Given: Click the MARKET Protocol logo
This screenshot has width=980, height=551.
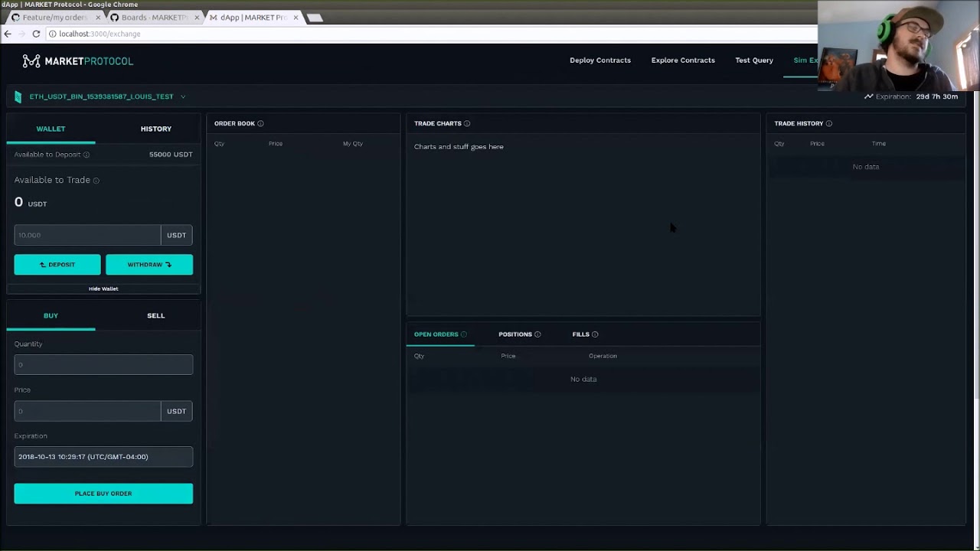Looking at the screenshot, I should (77, 61).
